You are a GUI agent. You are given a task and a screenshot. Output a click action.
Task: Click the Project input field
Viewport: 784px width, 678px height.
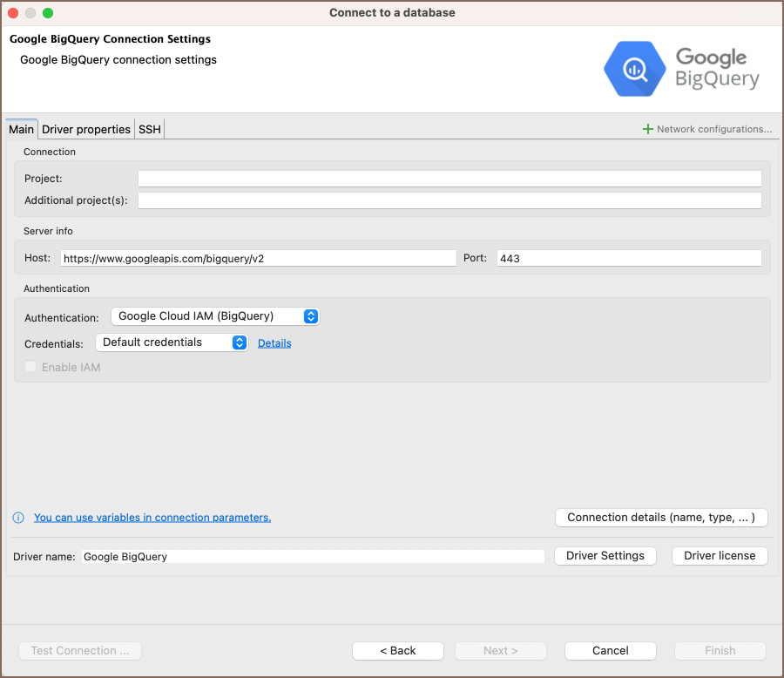point(449,179)
